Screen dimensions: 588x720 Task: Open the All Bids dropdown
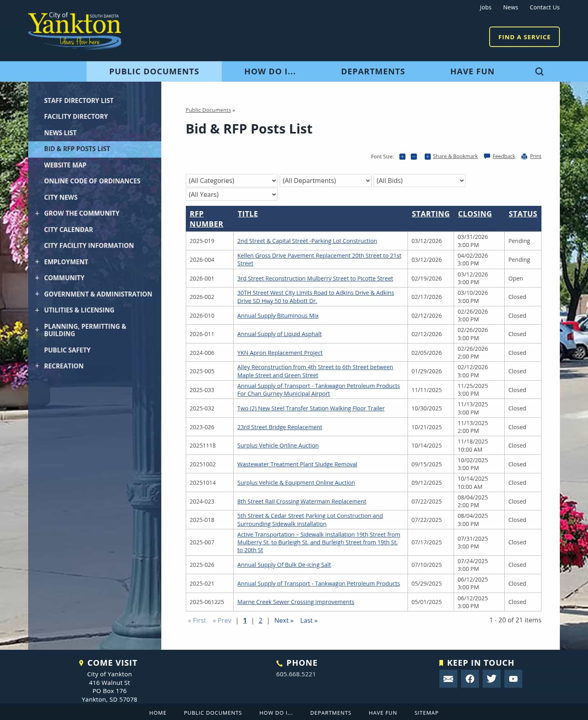coord(419,181)
